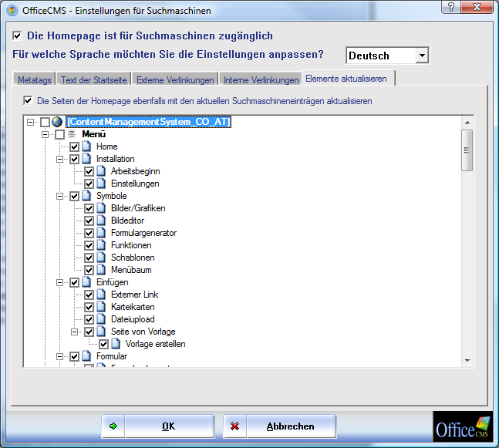Click the page icon next to Bildeditor
The height and width of the screenshot is (448, 499).
[101, 221]
